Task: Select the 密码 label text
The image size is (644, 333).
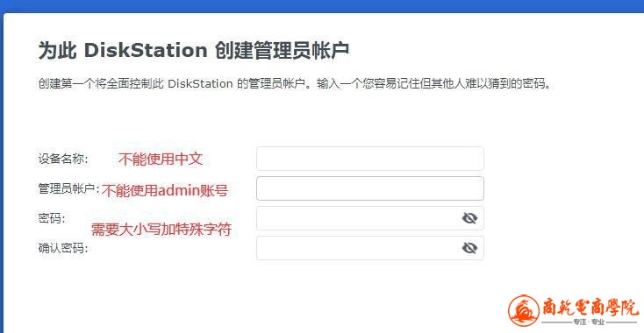Action: [52, 218]
